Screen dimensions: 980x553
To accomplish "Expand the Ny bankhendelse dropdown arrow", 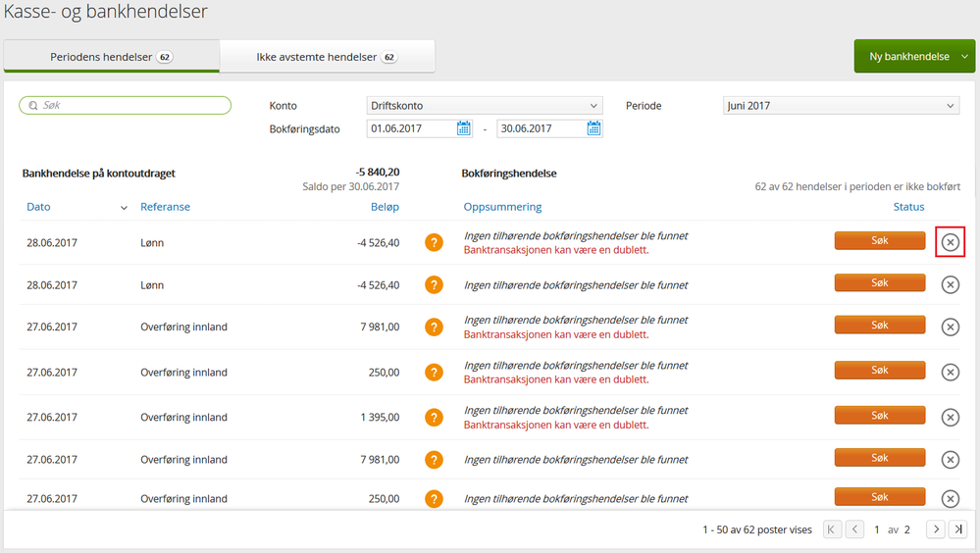I will [x=965, y=57].
